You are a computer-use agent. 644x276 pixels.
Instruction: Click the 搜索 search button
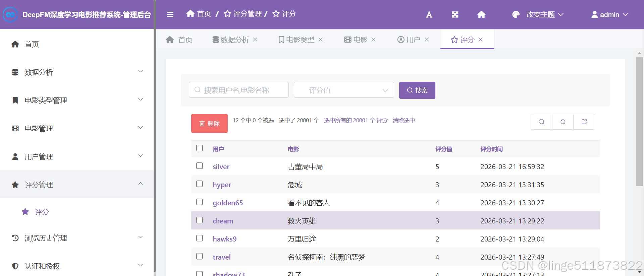pyautogui.click(x=417, y=90)
